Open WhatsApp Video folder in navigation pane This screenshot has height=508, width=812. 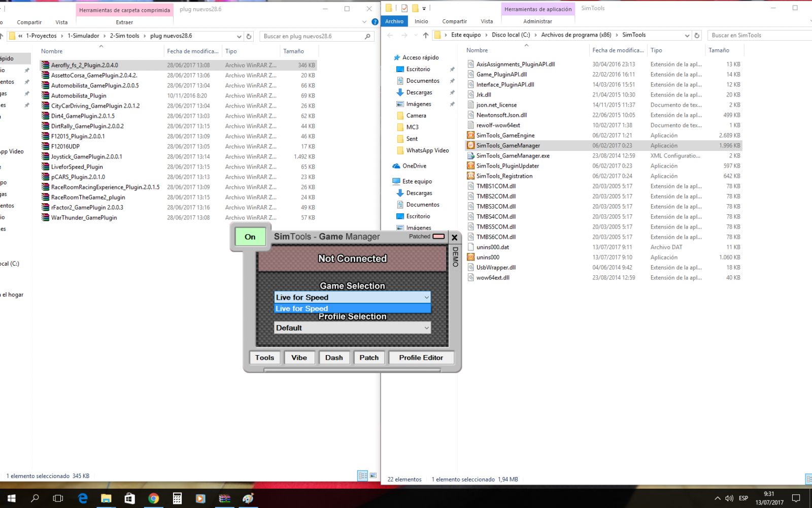pos(427,150)
